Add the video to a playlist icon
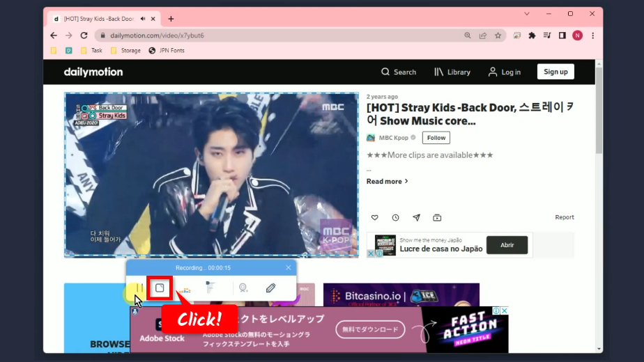Viewport: 644px width, 362px height. [x=437, y=217]
